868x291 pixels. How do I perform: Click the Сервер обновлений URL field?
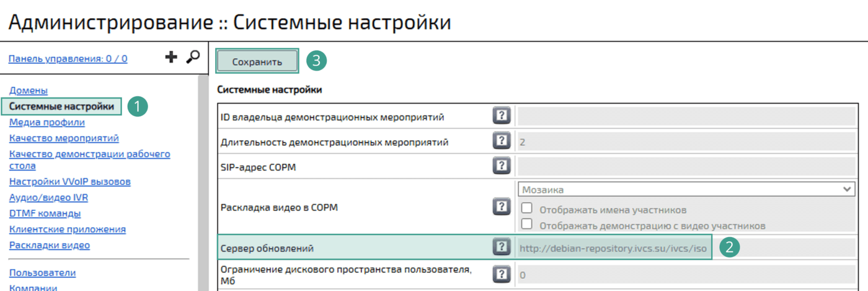click(613, 248)
